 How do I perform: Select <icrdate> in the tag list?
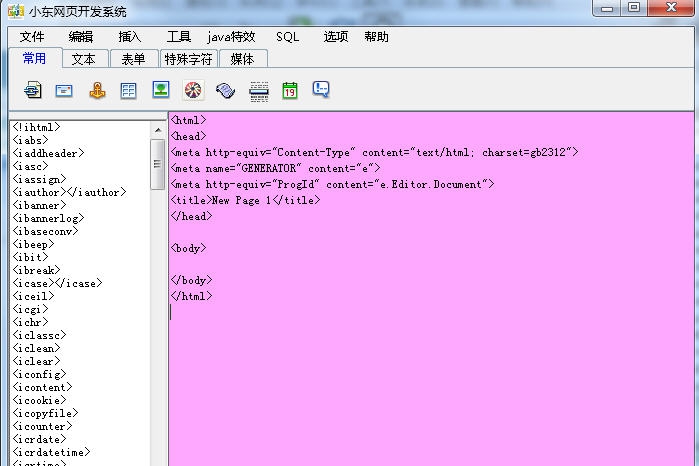pos(39,439)
